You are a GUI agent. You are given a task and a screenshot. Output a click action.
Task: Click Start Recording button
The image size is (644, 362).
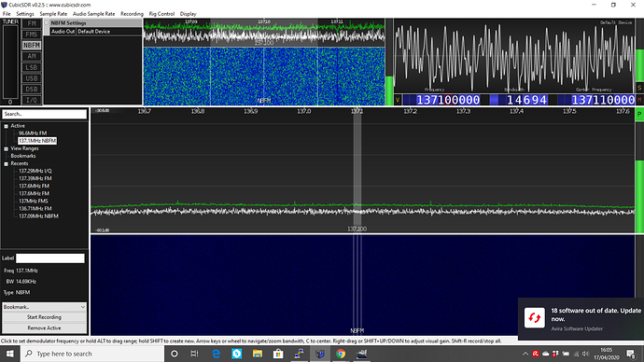point(45,317)
